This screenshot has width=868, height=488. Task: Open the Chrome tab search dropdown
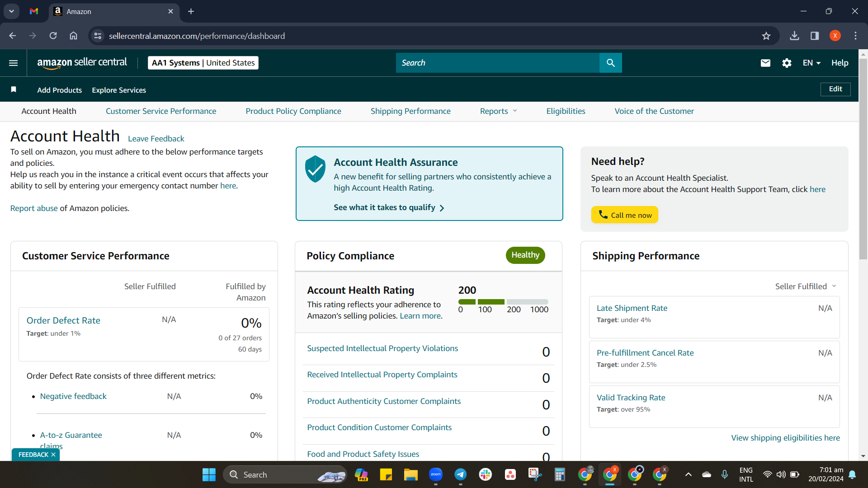(x=11, y=11)
